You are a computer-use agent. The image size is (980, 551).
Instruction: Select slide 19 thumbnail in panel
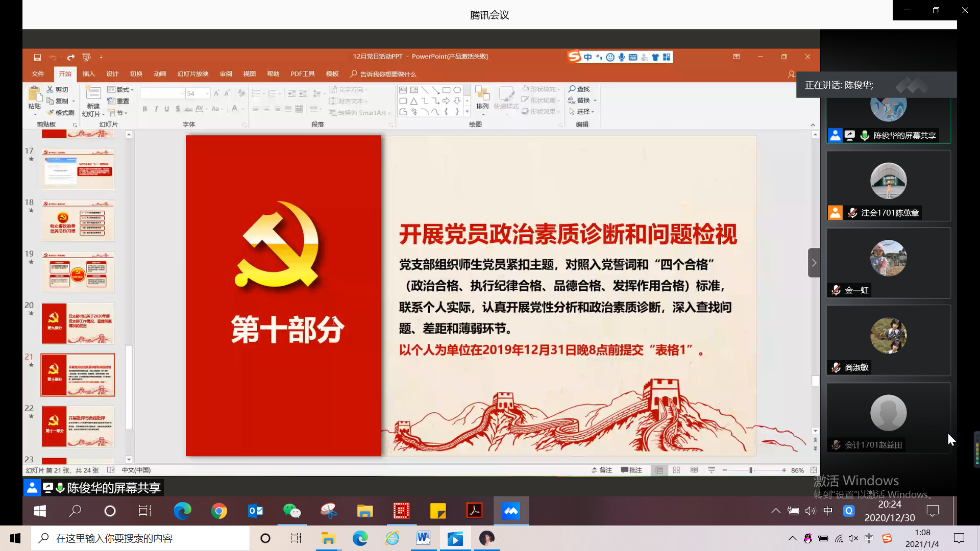78,272
